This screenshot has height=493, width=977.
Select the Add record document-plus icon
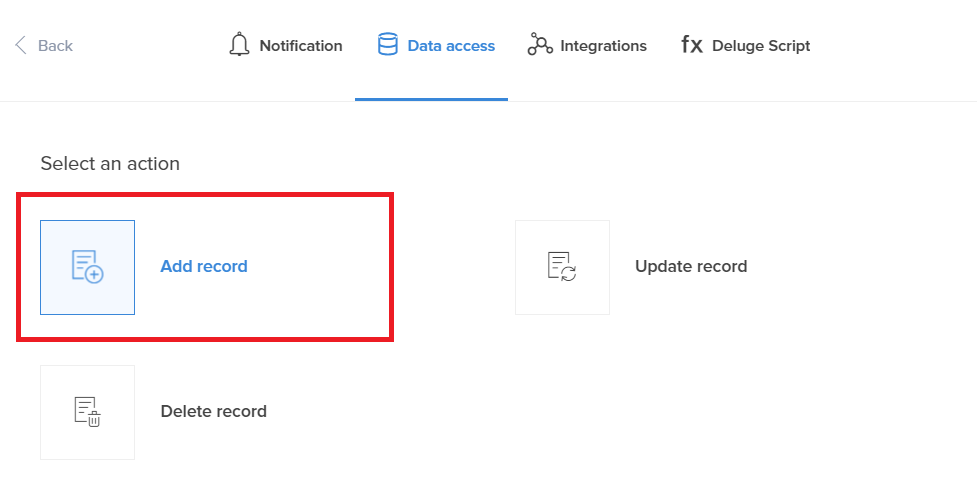(x=87, y=267)
